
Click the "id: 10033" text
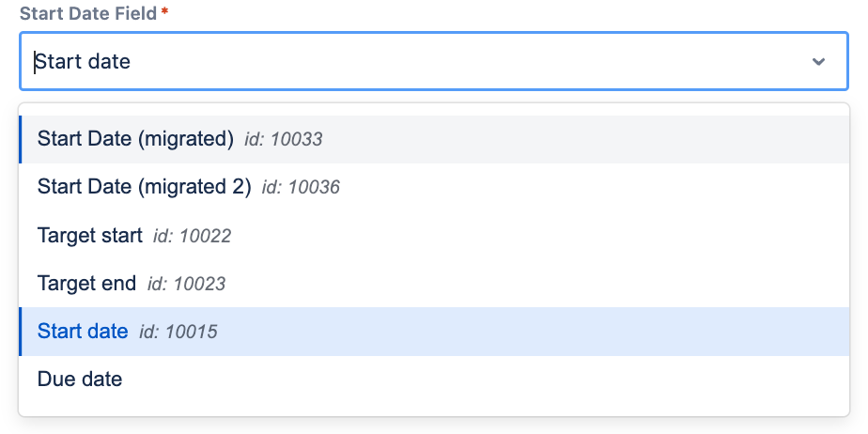point(283,140)
